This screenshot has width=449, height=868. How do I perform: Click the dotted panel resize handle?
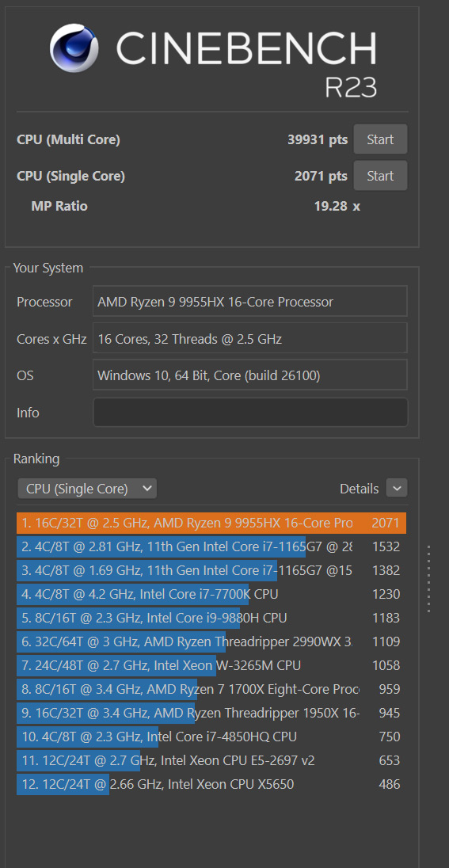pyautogui.click(x=429, y=579)
